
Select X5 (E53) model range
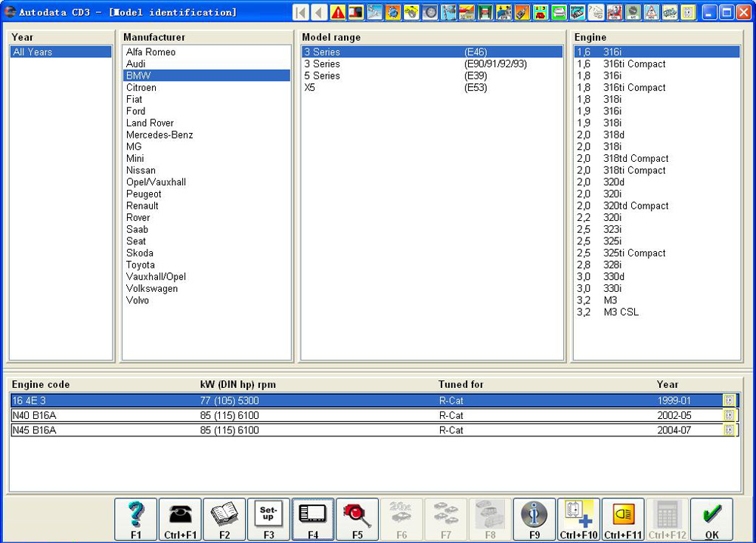pyautogui.click(x=432, y=87)
